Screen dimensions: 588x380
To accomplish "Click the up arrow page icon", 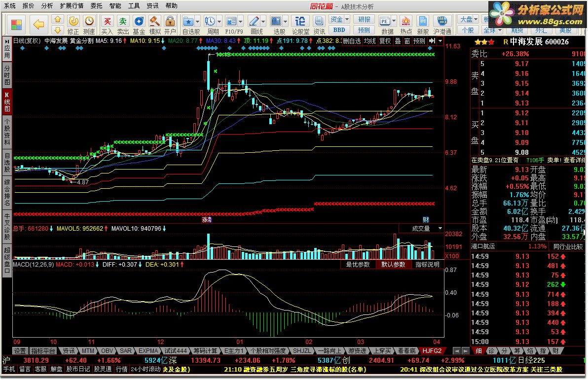I will pyautogui.click(x=57, y=20).
